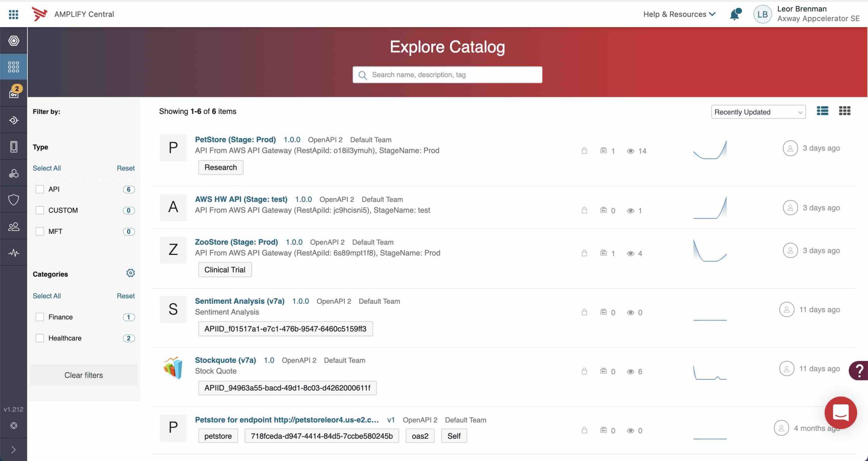
Task: Click the usage sparkline on PetStore (Stage: Prod) row
Action: tap(710, 149)
